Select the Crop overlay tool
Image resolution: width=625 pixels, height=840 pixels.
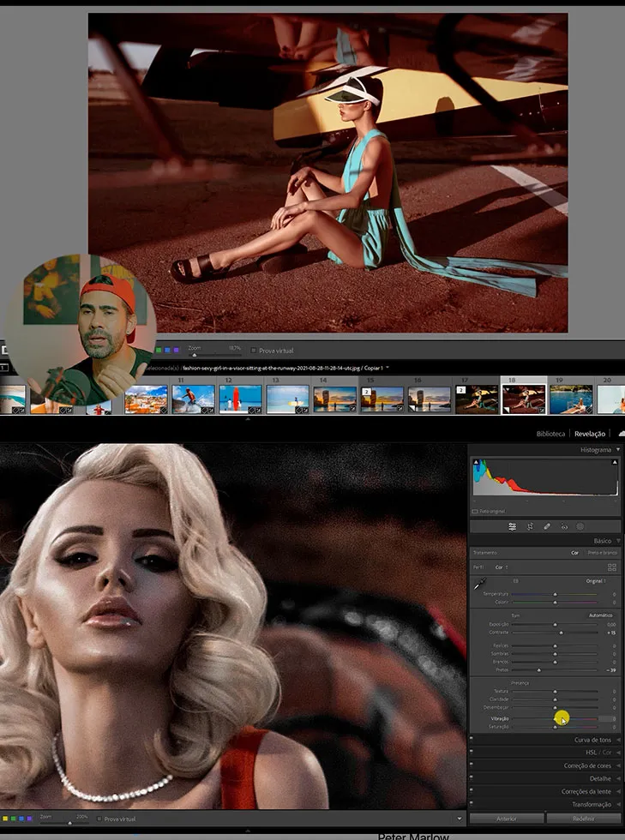530,526
